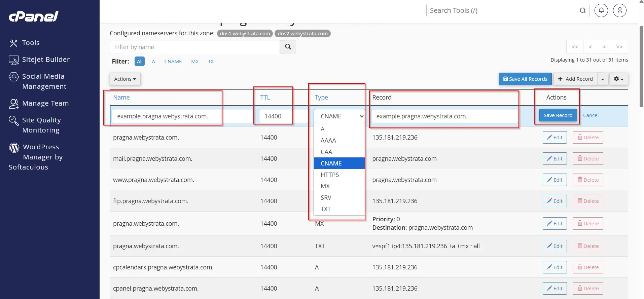Screen dimensions: 644x299
Task: Click Save All Records button
Action: [525, 79]
